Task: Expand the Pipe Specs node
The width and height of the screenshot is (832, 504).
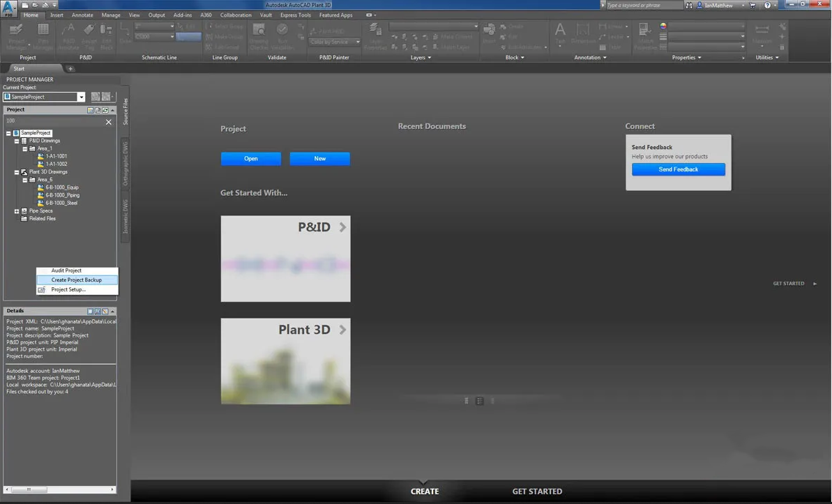Action: 17,211
